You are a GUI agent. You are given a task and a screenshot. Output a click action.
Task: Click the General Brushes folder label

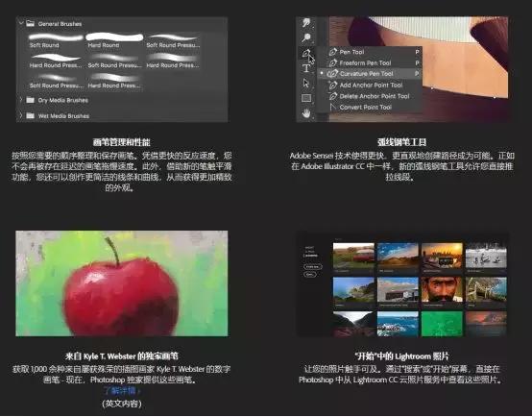(x=60, y=24)
